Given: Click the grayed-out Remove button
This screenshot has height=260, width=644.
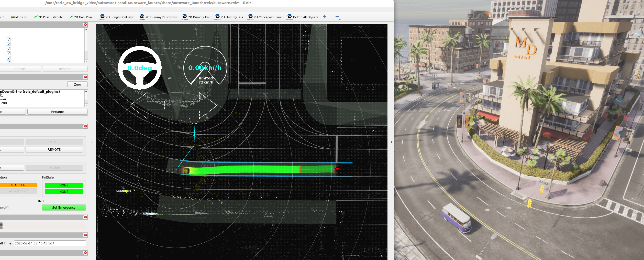Looking at the screenshot, I should point(19,69).
